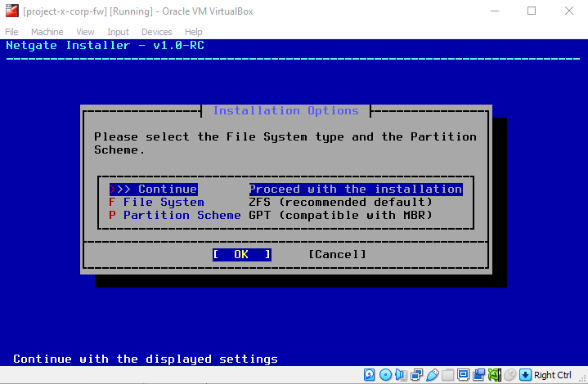This screenshot has height=384, width=588.
Task: Click the network adapters status icon
Action: point(416,375)
